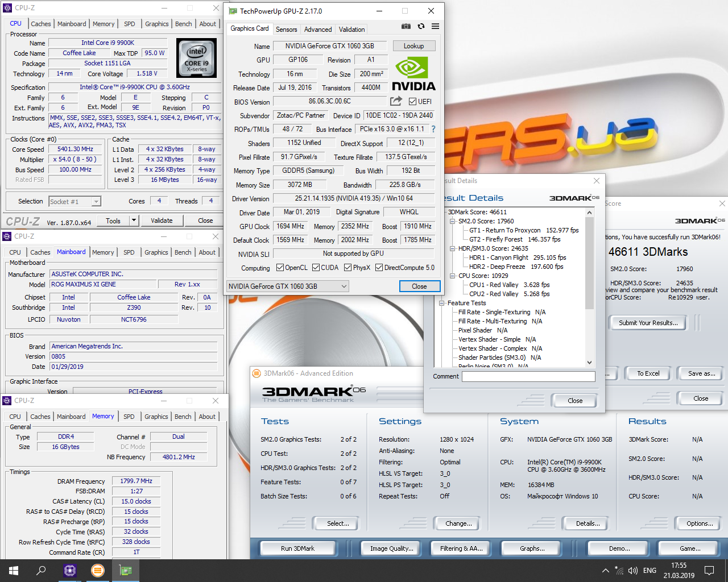Click the Demo... button
728x582 pixels.
619,548
